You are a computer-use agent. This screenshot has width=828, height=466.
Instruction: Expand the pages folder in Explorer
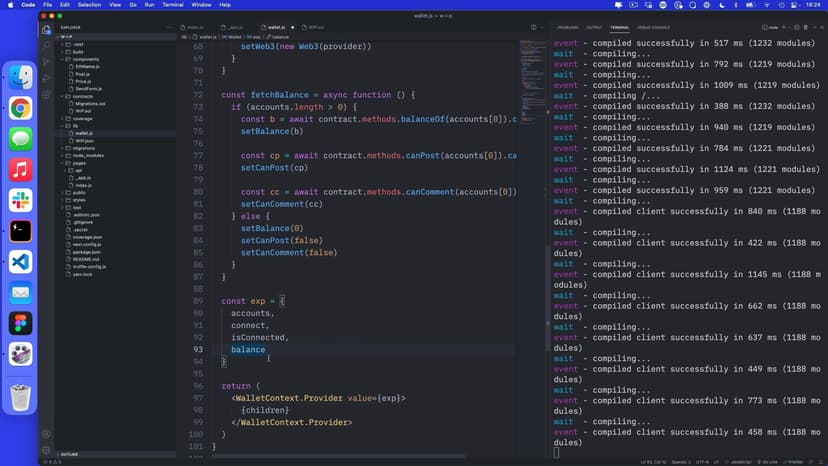pyautogui.click(x=79, y=162)
